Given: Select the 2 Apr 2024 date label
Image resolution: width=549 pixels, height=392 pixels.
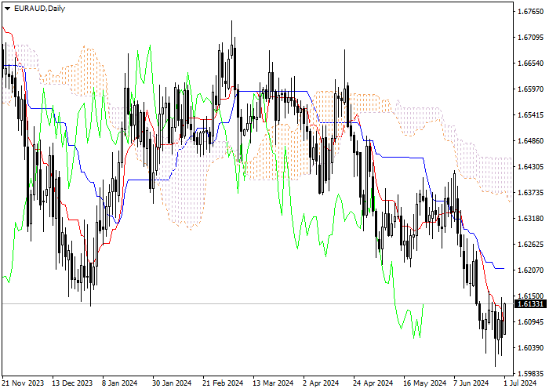Looking at the screenshot, I should pos(321,383).
